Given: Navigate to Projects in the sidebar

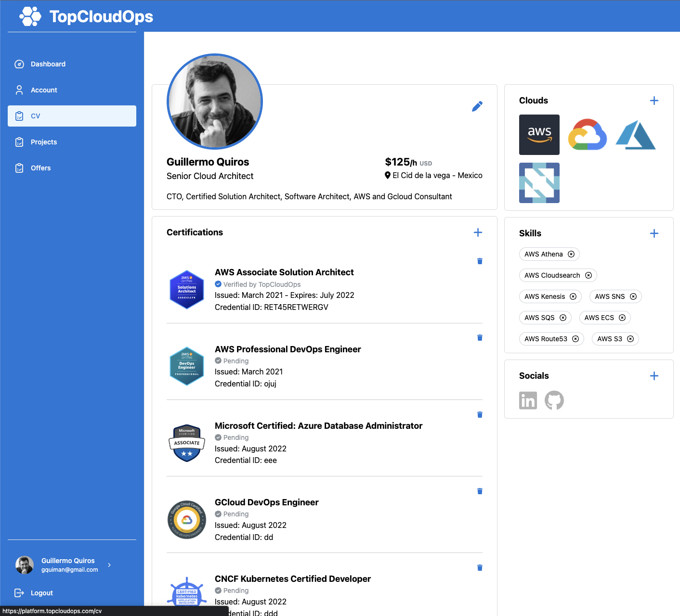Looking at the screenshot, I should click(43, 142).
